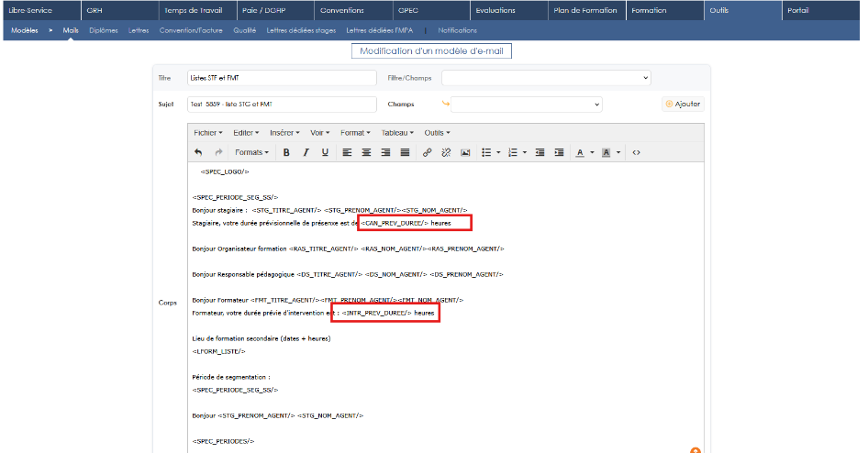Insert a hyperlink
The width and height of the screenshot is (868, 453).
[427, 152]
